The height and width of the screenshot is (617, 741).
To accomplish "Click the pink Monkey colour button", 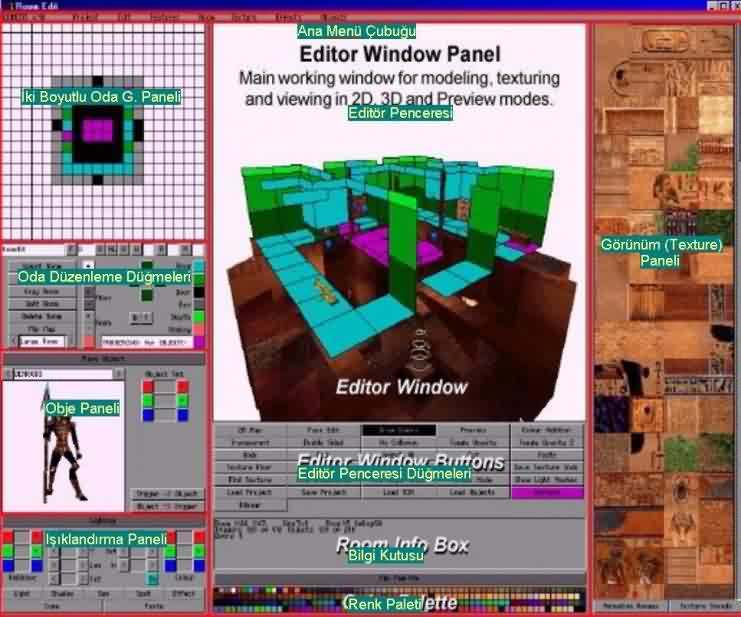I will pyautogui.click(x=199, y=329).
